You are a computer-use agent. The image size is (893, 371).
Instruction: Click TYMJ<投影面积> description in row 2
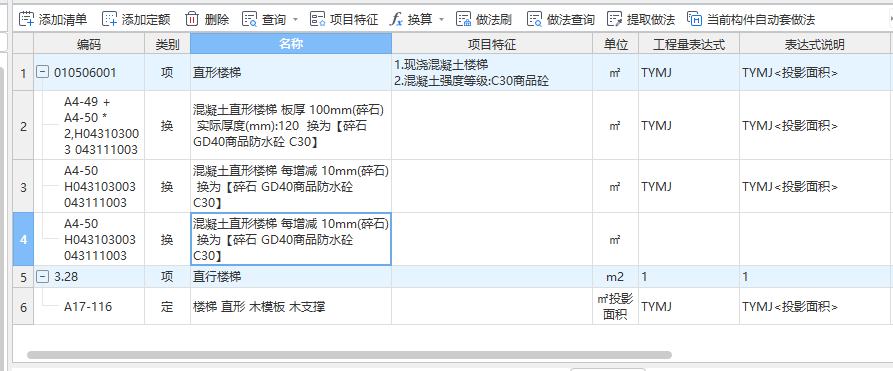click(816, 125)
